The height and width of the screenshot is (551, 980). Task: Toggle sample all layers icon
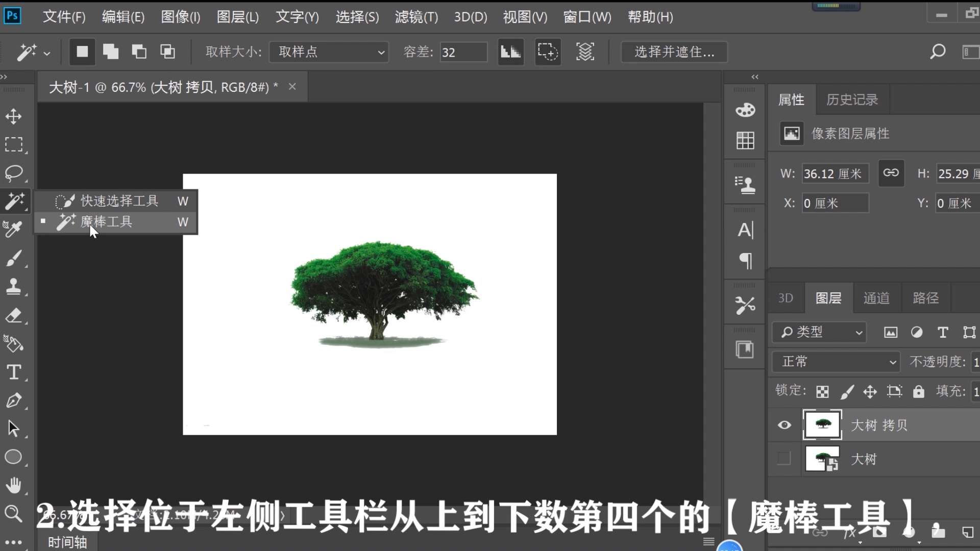[585, 52]
